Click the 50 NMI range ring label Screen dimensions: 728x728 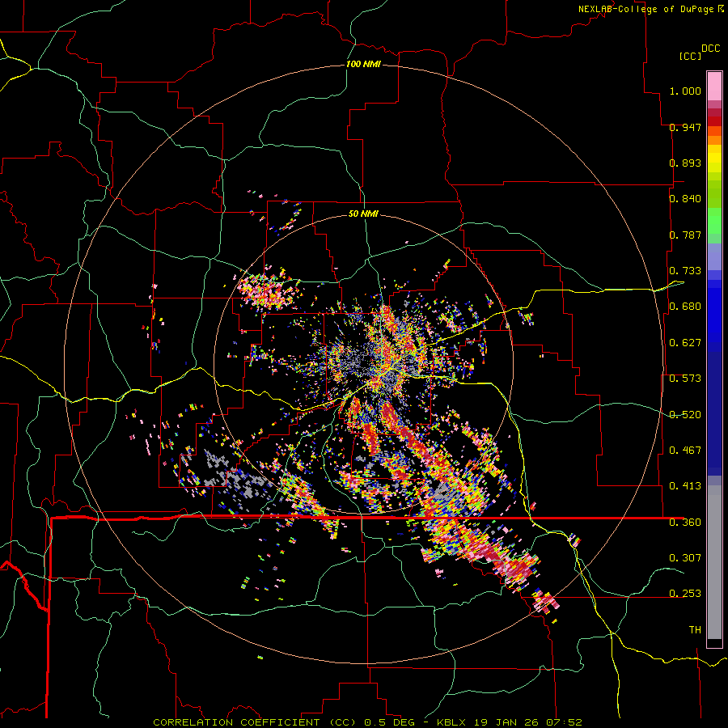pyautogui.click(x=363, y=214)
